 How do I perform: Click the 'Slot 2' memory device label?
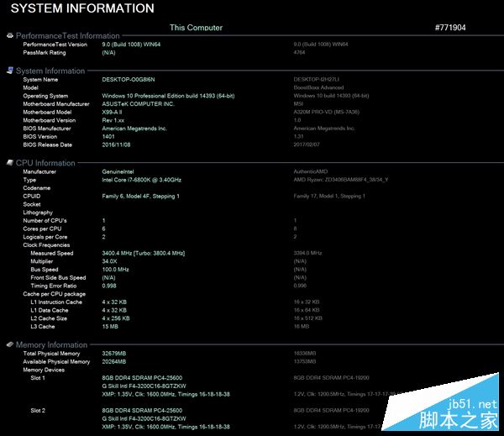click(38, 411)
